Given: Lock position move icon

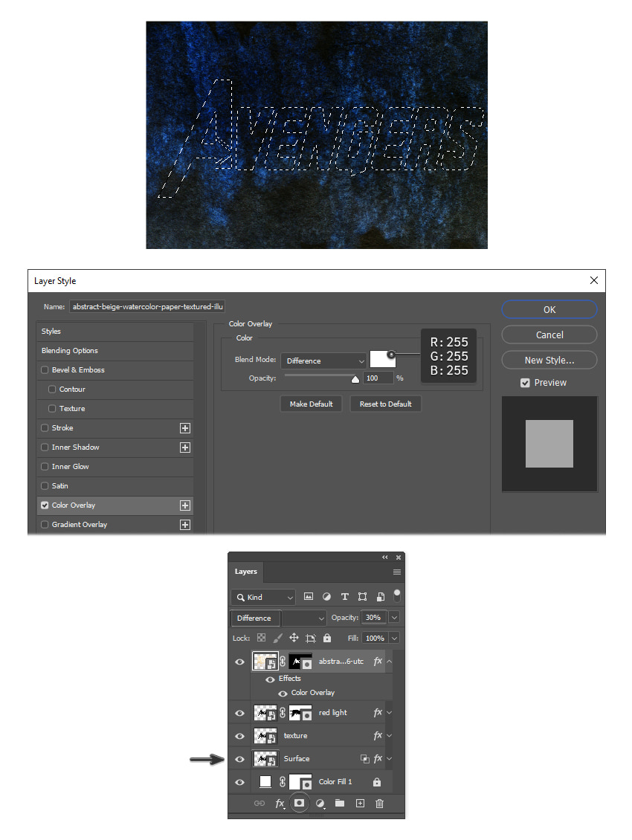Looking at the screenshot, I should click(x=294, y=638).
